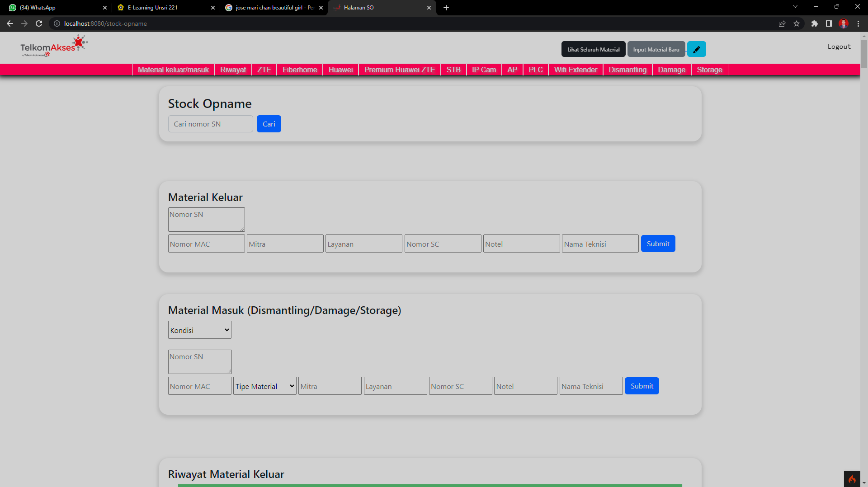
Task: Reload the page with refresh icon
Action: tap(39, 23)
